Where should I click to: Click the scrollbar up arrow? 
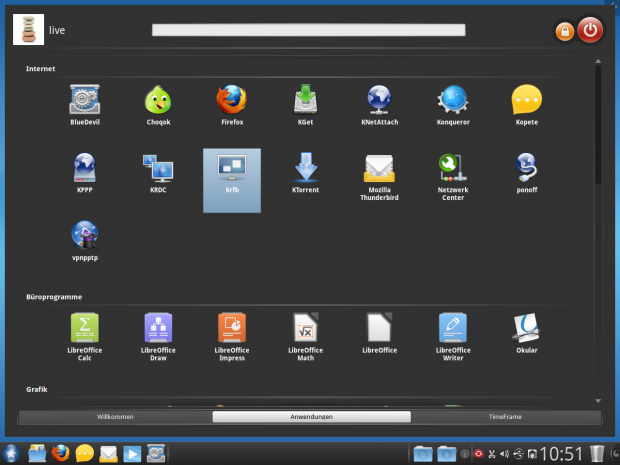click(x=598, y=61)
